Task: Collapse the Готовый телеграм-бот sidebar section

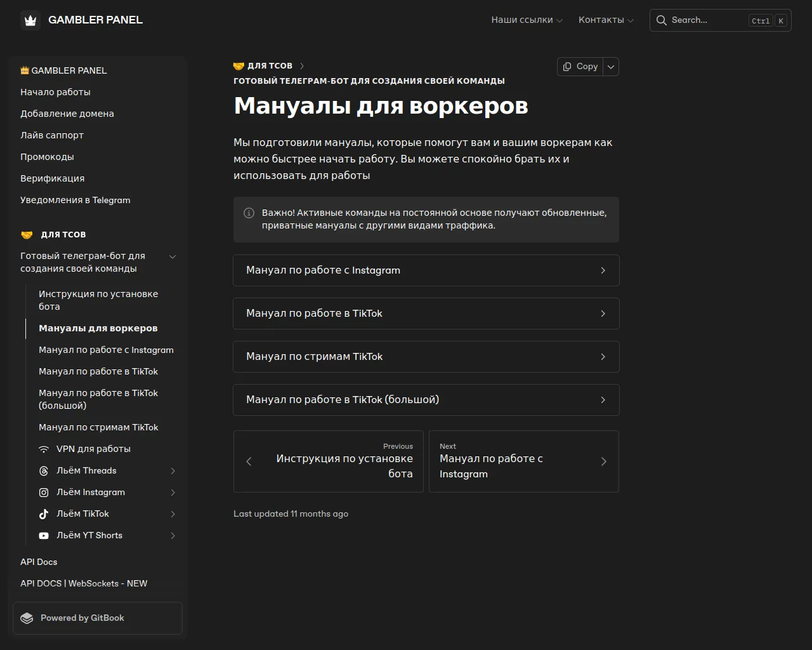Action: (173, 256)
